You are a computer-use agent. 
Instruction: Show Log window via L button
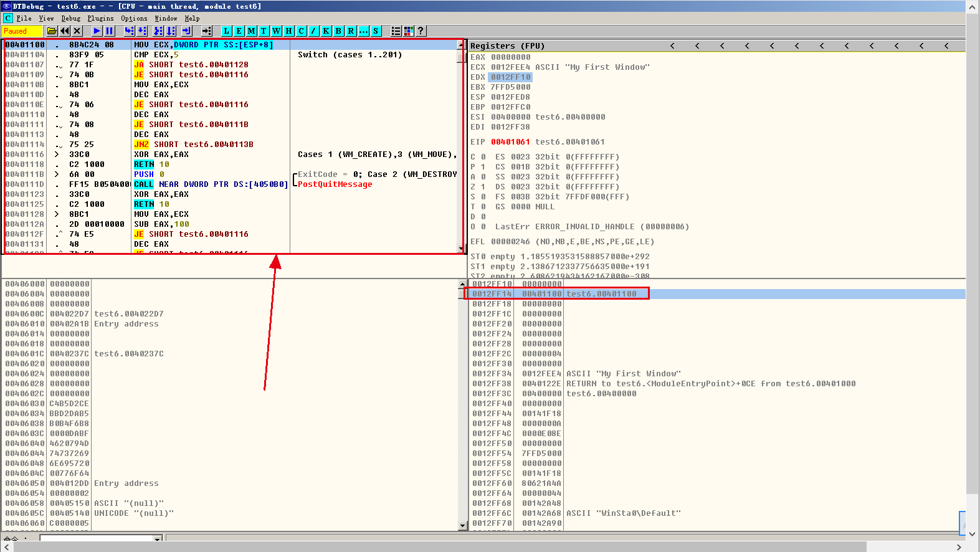(x=226, y=31)
